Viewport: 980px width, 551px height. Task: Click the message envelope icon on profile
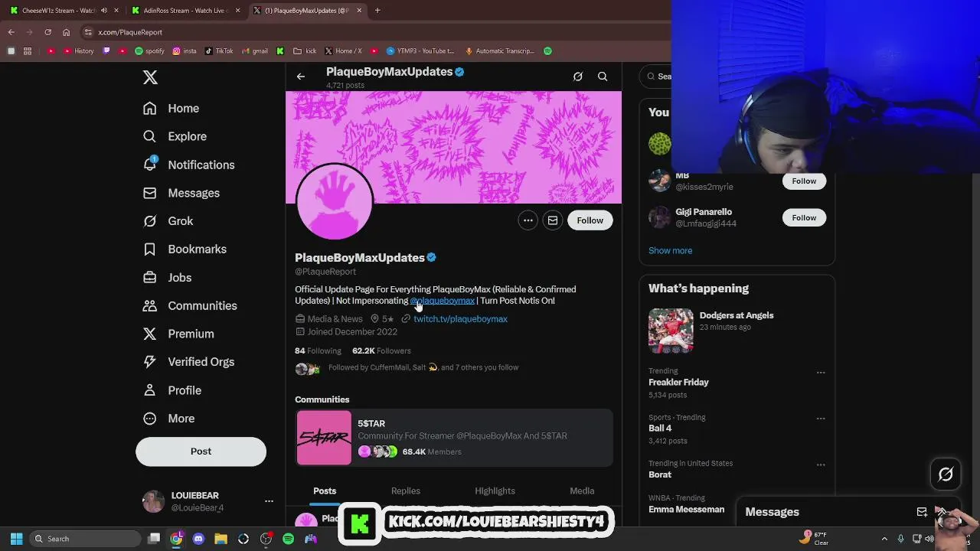pyautogui.click(x=552, y=220)
